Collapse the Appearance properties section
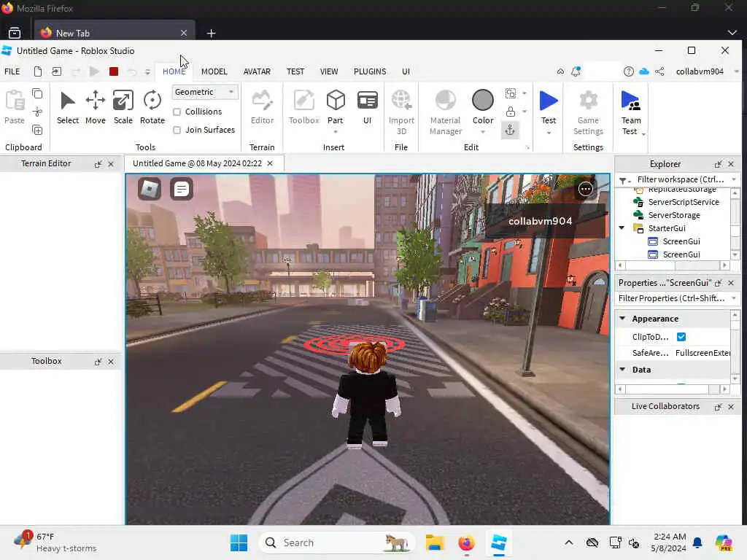The image size is (747, 560). click(622, 318)
